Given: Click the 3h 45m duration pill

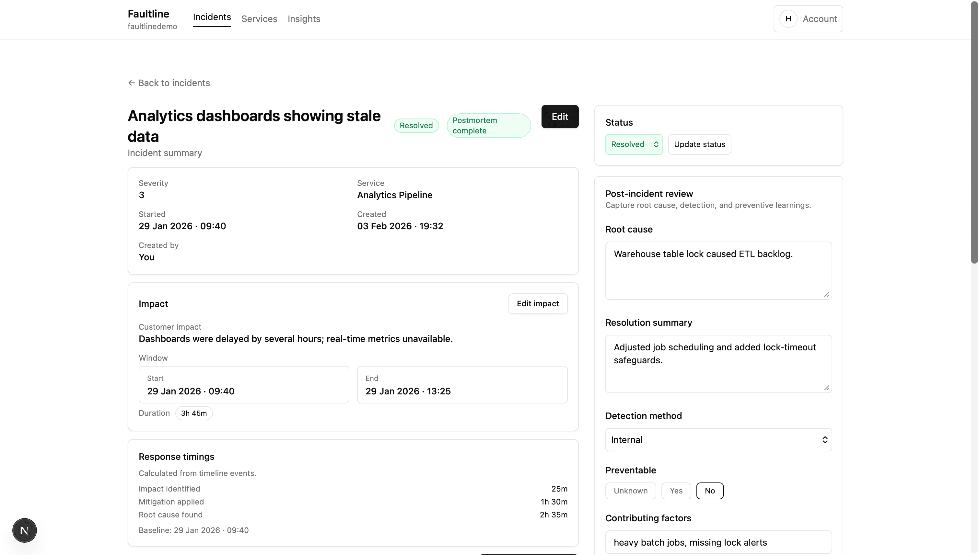Looking at the screenshot, I should click(x=194, y=413).
